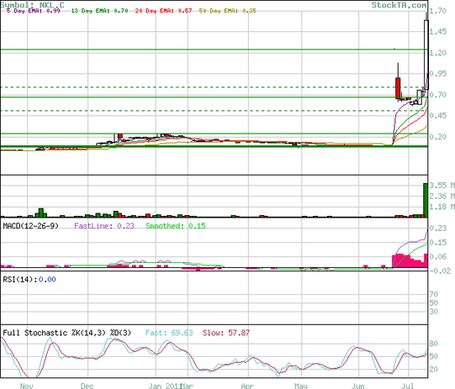Click the StockTA.com watermark text
Viewport: 455px width, 389px height.
tap(399, 5)
